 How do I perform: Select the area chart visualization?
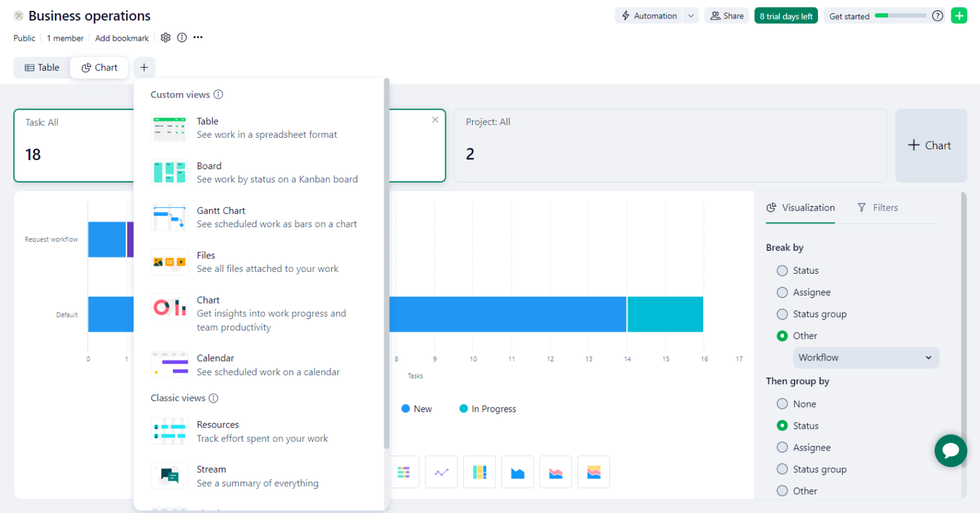517,472
